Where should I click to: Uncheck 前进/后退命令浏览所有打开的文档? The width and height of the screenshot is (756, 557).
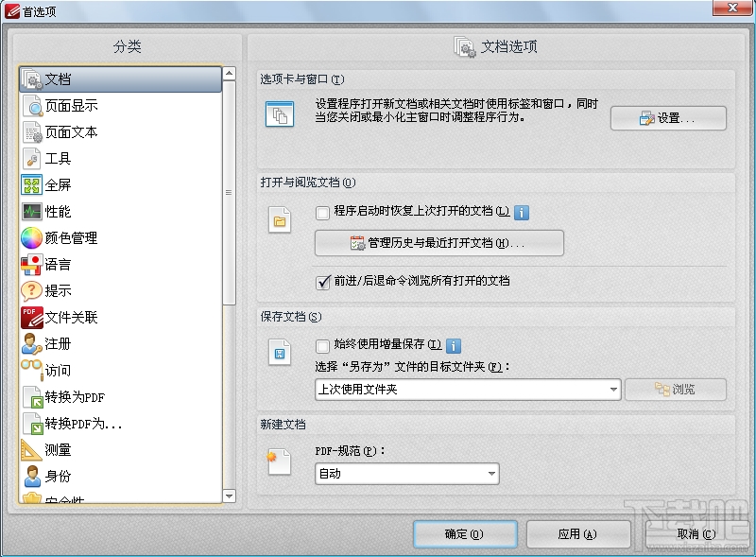(x=322, y=282)
